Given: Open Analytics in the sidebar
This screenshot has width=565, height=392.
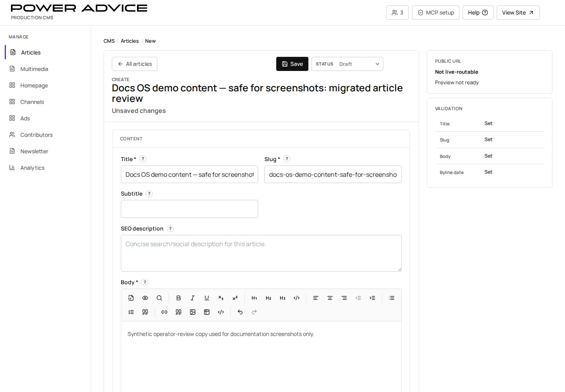Looking at the screenshot, I should [x=45, y=168].
